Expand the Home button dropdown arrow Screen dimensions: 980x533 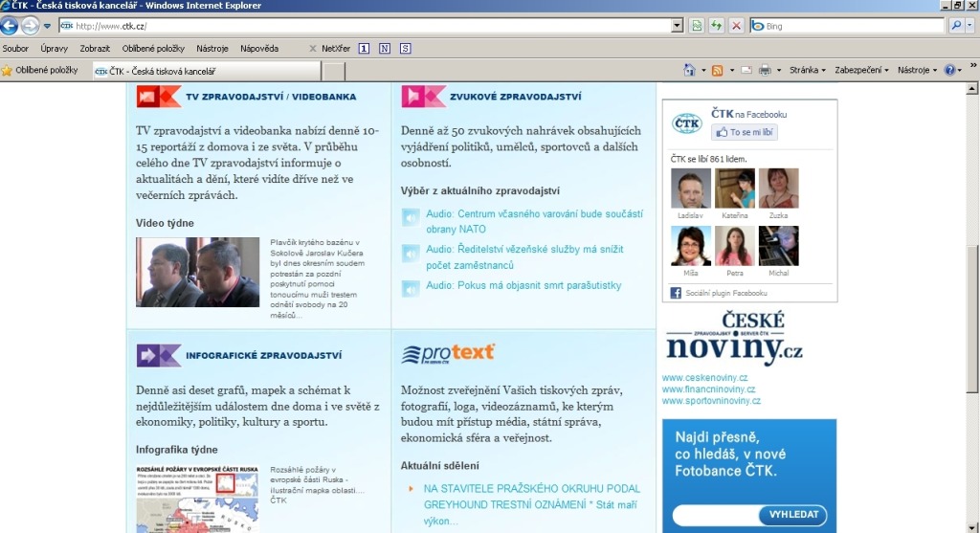click(x=703, y=70)
